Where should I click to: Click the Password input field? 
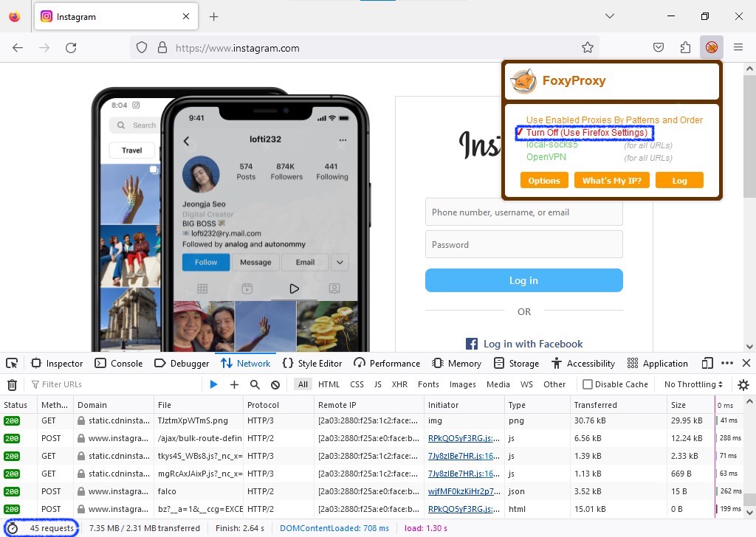[x=523, y=245]
